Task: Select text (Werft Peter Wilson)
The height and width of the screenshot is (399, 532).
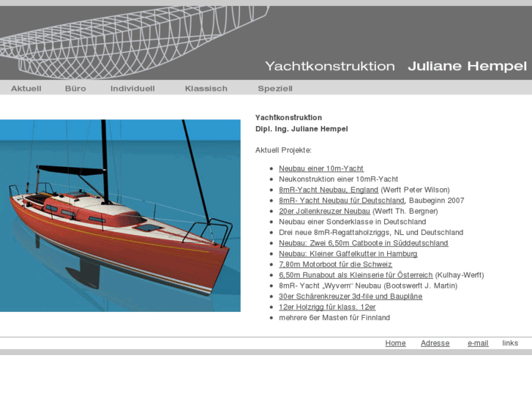Action: coord(416,190)
